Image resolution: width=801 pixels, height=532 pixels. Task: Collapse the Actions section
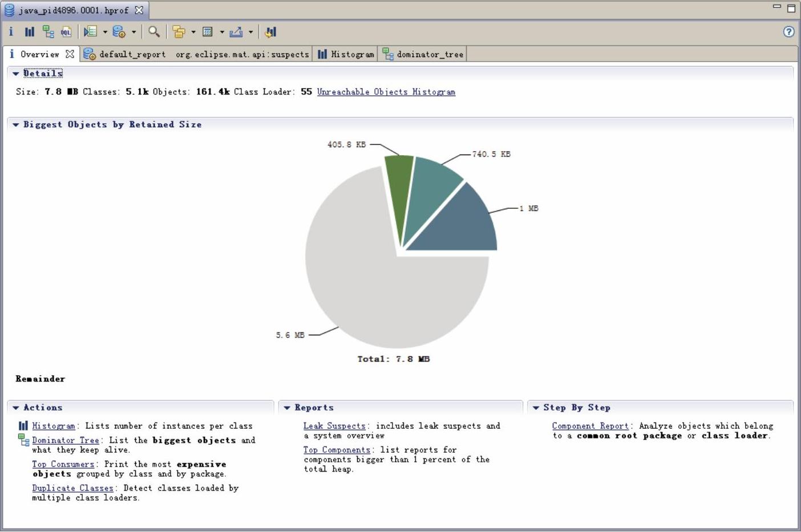16,408
